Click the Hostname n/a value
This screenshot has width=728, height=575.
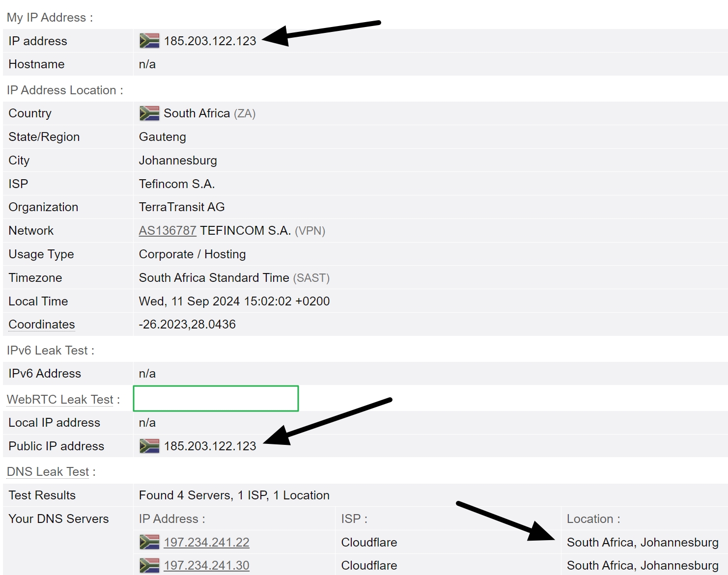coord(147,64)
